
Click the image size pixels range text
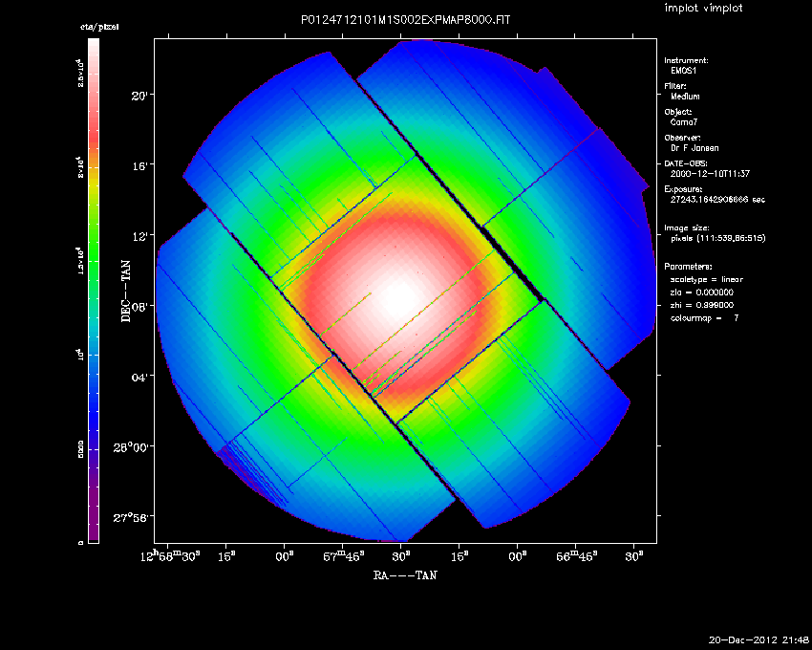point(717,237)
